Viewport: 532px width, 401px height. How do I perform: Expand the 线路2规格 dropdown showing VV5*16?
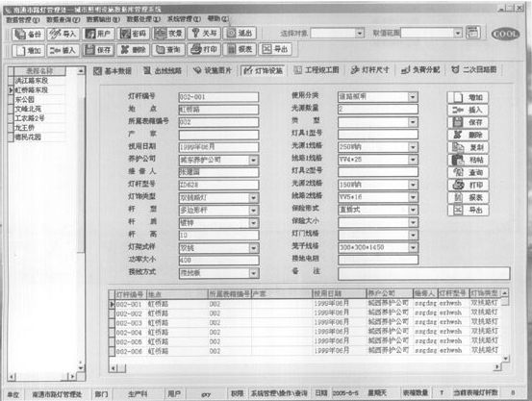[x=413, y=197]
